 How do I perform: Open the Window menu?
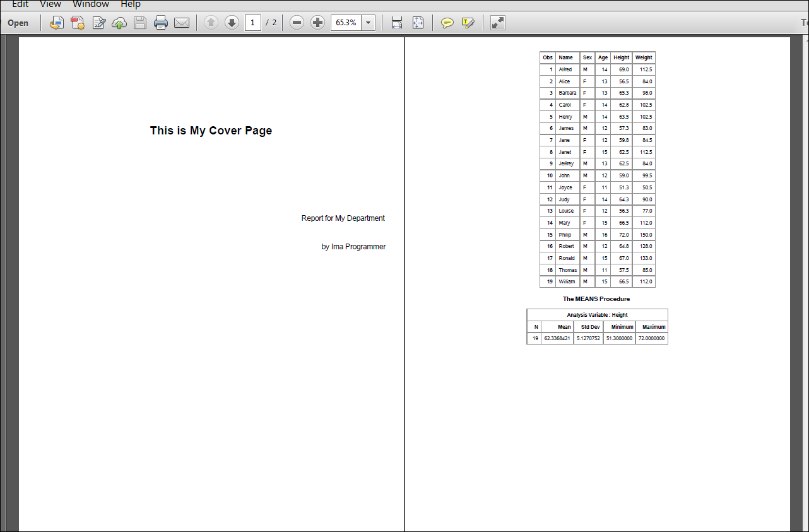pyautogui.click(x=91, y=4)
